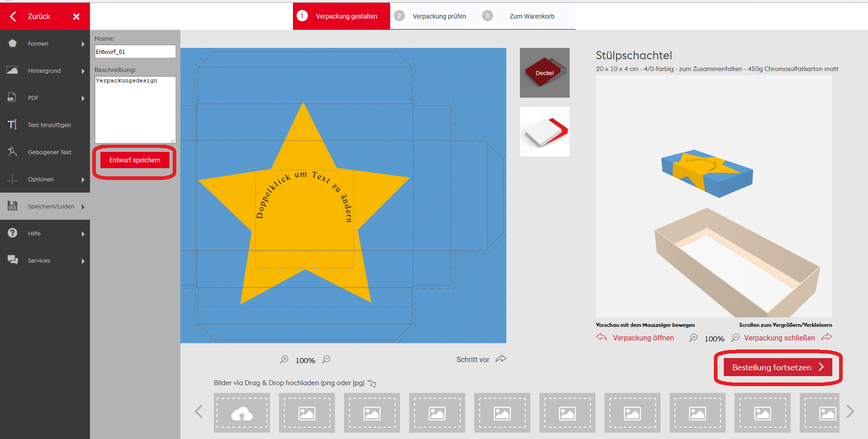Expand the Optionen submenu
This screenshot has width=868, height=439.
[x=83, y=179]
